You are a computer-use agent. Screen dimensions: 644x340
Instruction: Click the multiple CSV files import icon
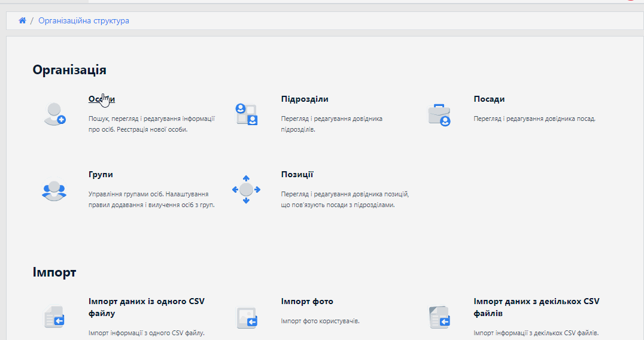439,317
